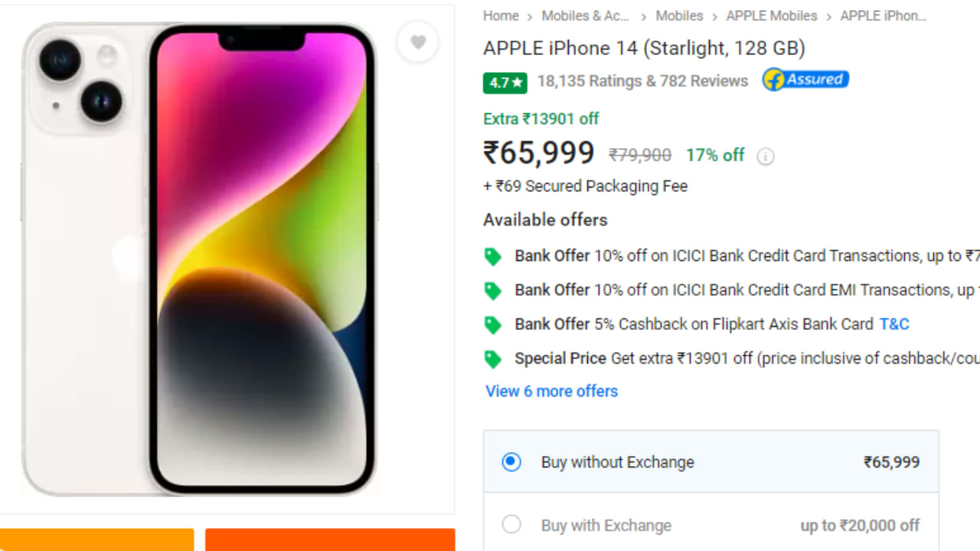Open the APPLE Mobiles breadcrumb category
The image size is (980, 551).
(771, 15)
